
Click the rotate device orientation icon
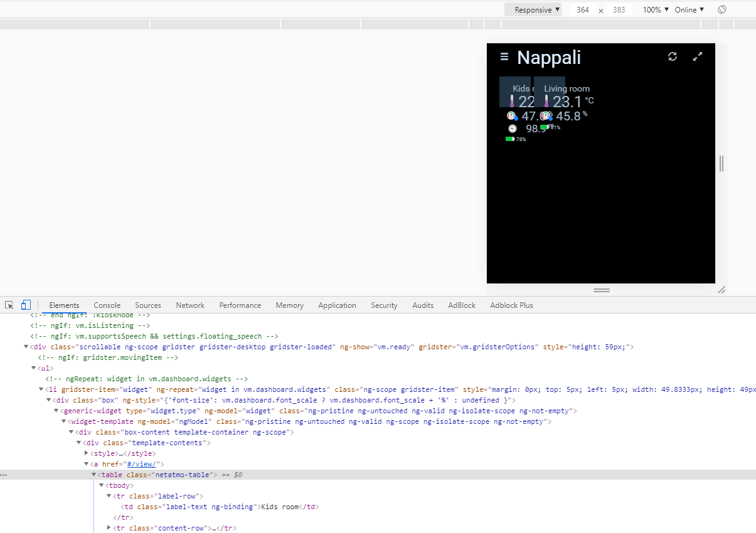[x=722, y=10]
